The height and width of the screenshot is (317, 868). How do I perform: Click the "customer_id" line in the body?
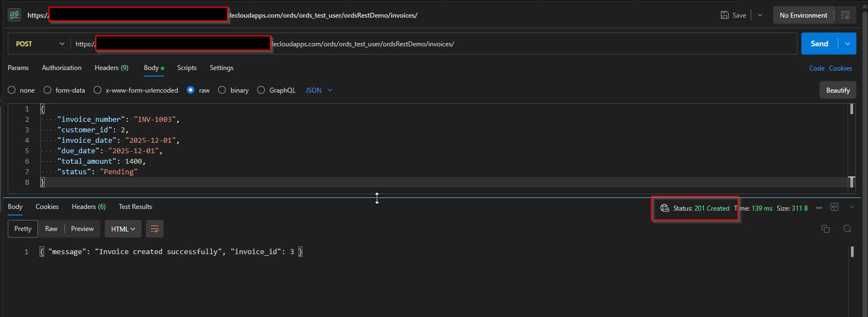(x=93, y=130)
